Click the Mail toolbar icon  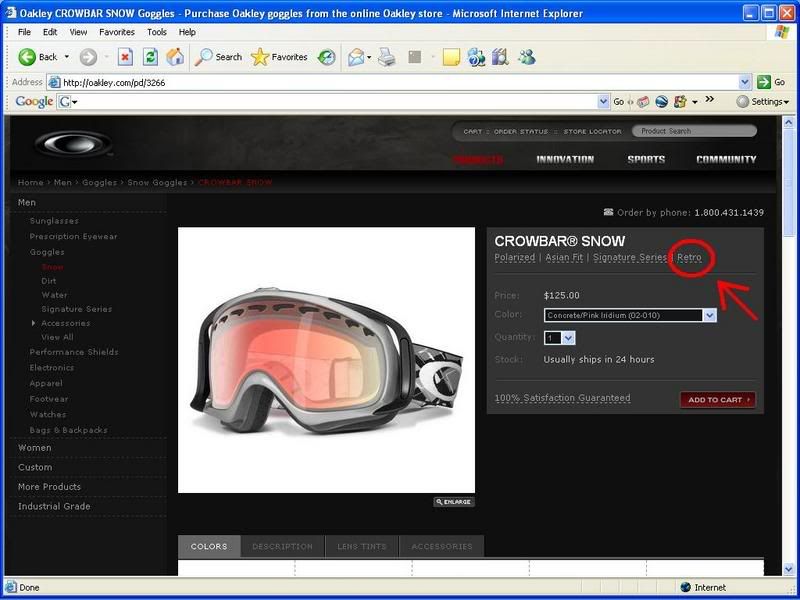[x=355, y=57]
